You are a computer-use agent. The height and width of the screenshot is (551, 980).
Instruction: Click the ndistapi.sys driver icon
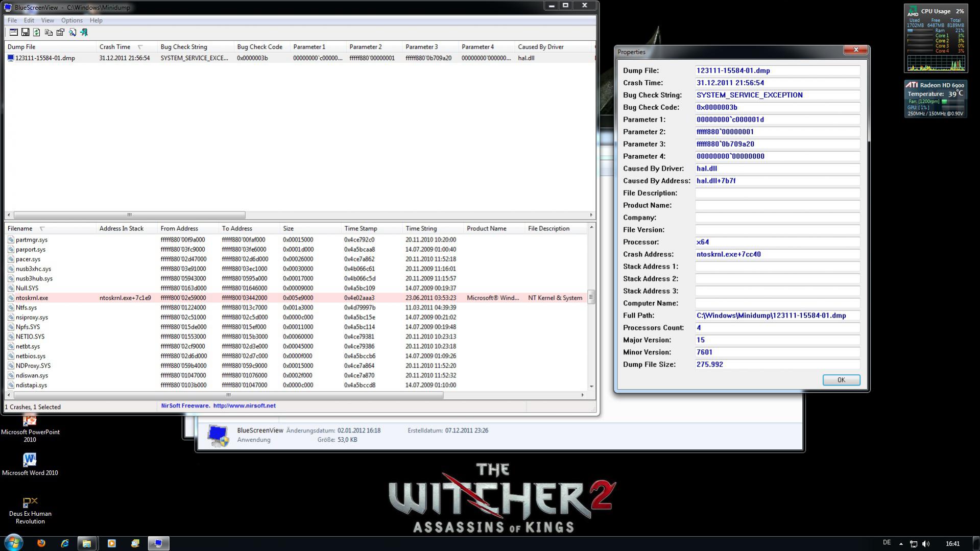pyautogui.click(x=11, y=385)
